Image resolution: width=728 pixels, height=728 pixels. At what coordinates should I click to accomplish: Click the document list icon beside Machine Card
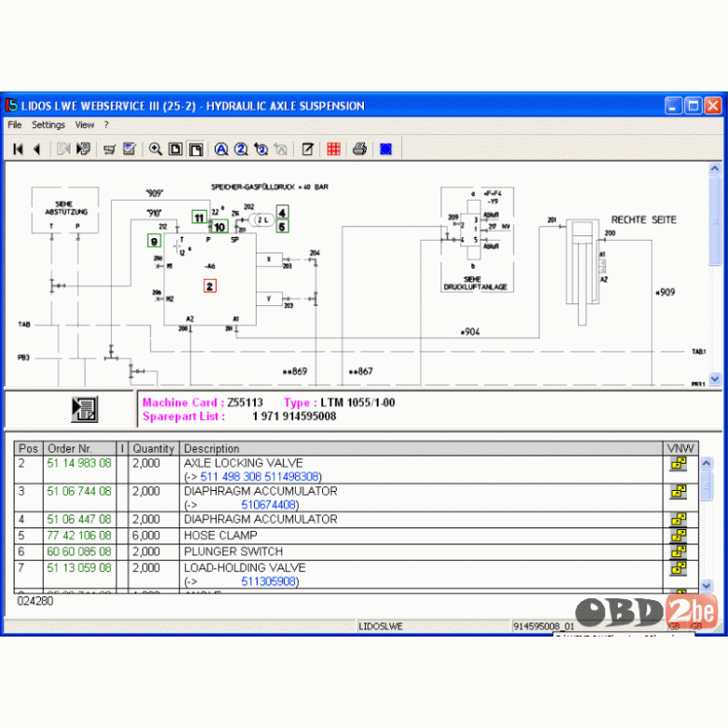[x=85, y=410]
